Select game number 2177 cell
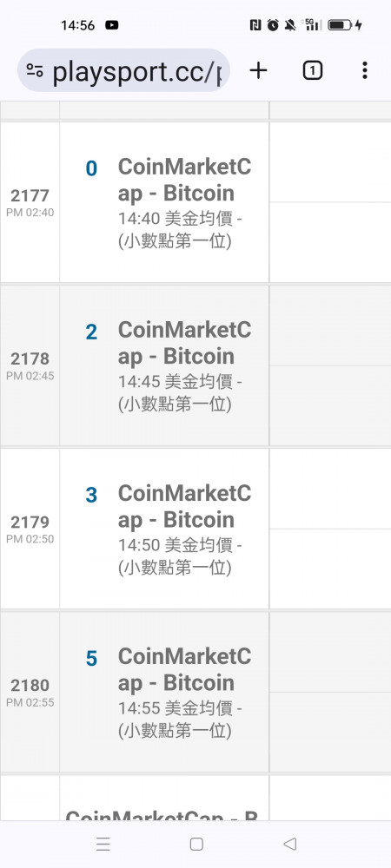 pos(30,202)
